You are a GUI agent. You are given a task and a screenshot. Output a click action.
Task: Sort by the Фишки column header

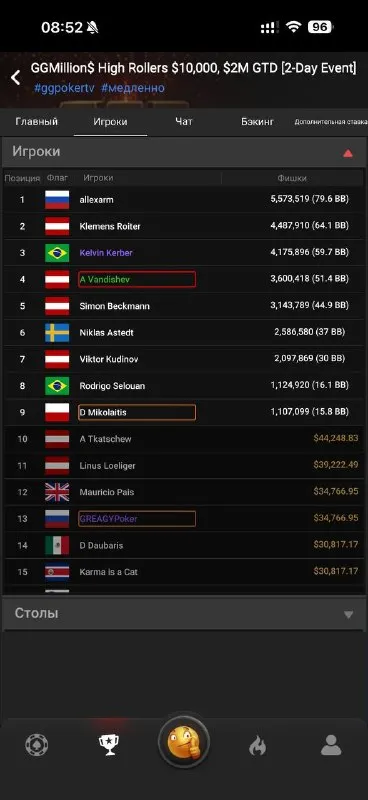tap(292, 178)
